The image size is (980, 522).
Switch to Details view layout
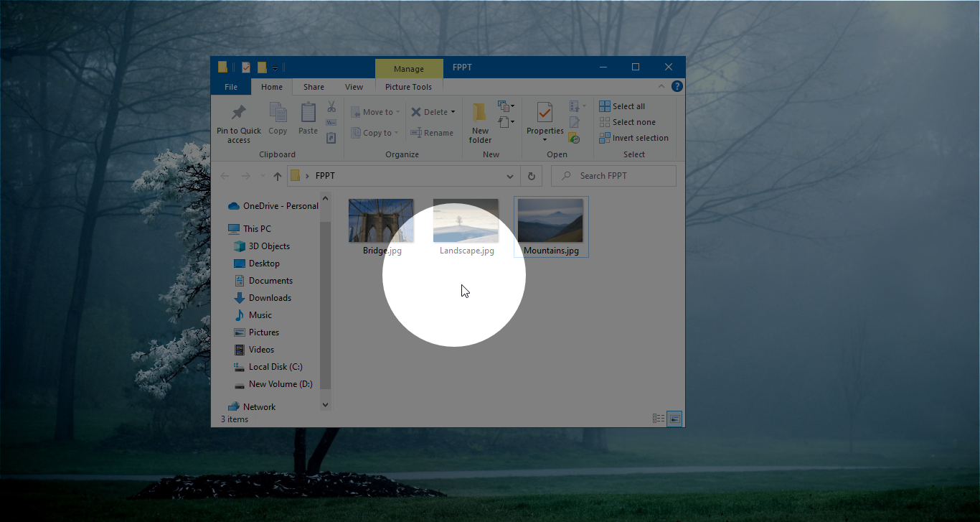[659, 419]
